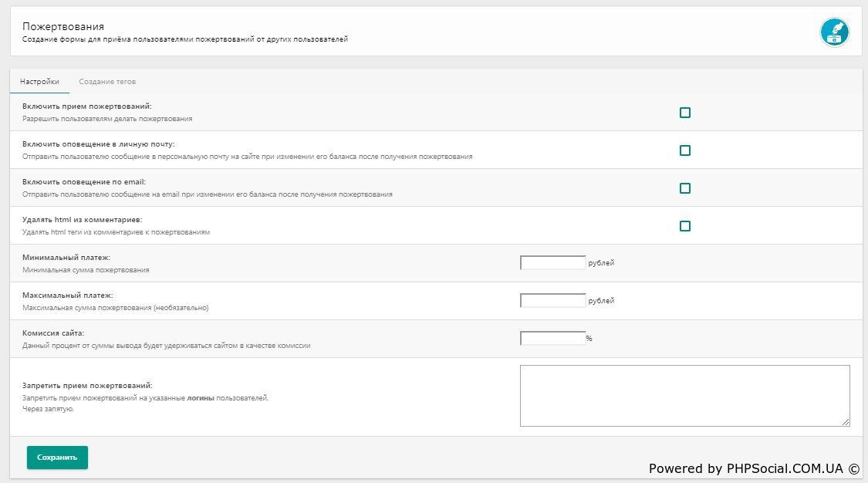The image size is (868, 483).
Task: Toggle the личную почту notification checkbox
Action: [684, 150]
